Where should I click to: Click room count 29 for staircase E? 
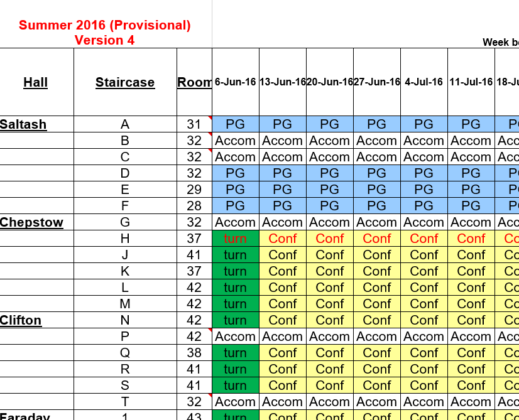(x=194, y=190)
